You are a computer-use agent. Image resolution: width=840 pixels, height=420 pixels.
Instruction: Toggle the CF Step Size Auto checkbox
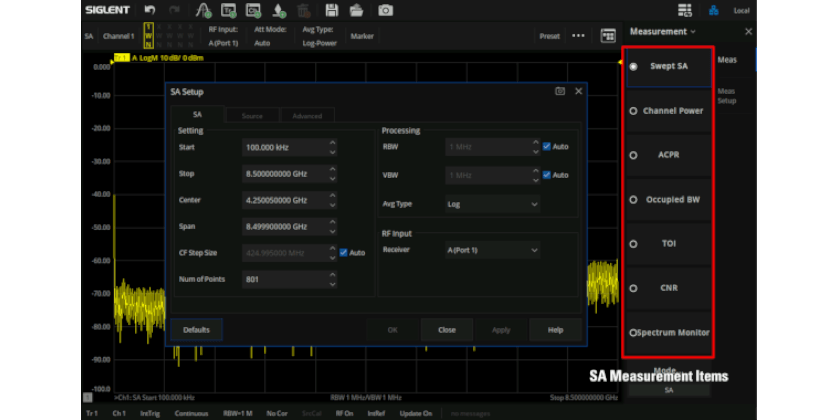pyautogui.click(x=345, y=252)
